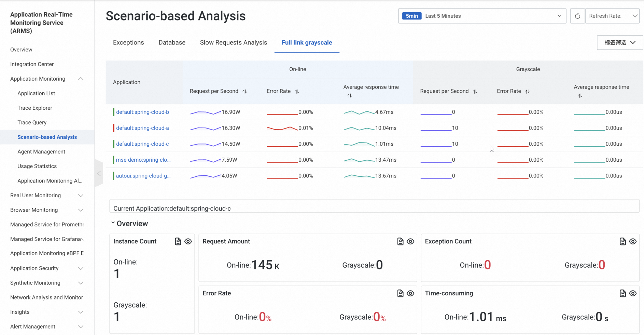
Task: Switch to the Exceptions tab
Action: [128, 42]
